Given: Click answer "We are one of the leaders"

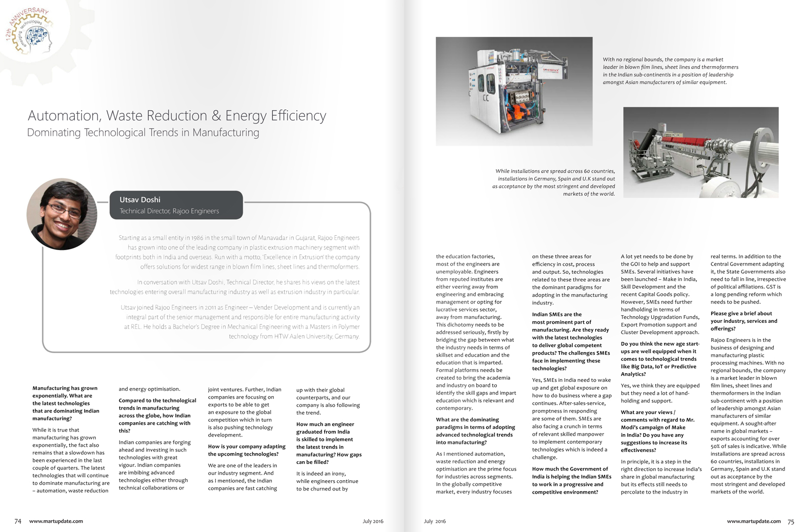Looking at the screenshot, I should coord(243,477).
